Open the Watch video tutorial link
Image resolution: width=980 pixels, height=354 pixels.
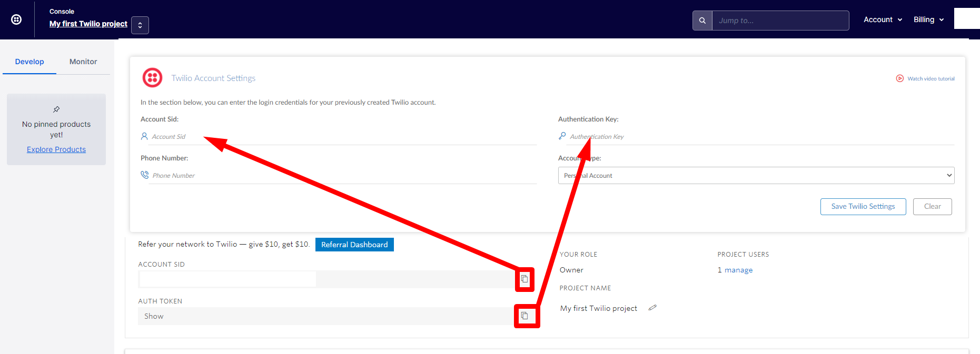pyautogui.click(x=931, y=79)
